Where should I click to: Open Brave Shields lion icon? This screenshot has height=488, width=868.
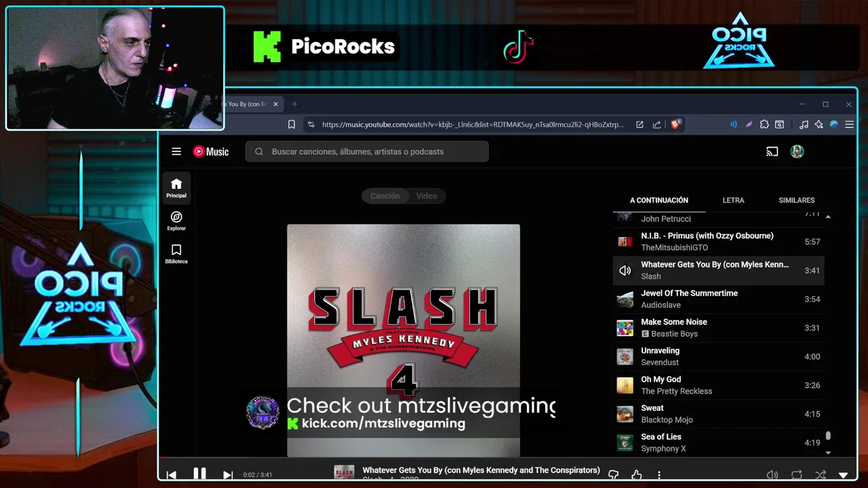675,125
